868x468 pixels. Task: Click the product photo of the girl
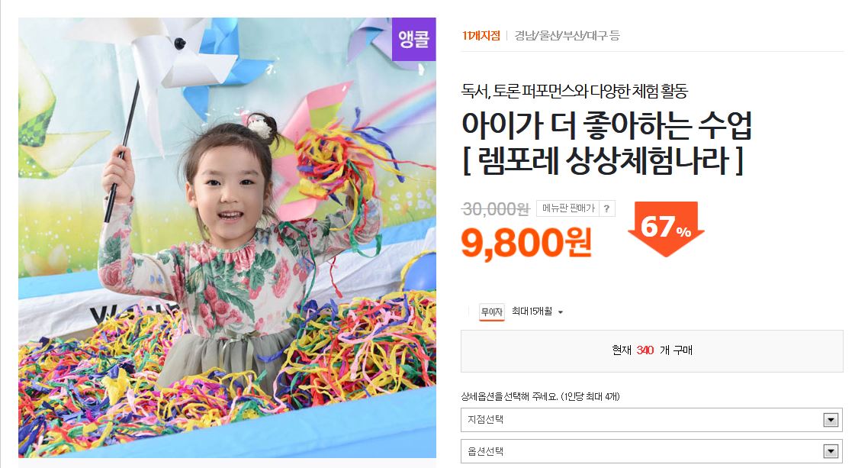[227, 237]
